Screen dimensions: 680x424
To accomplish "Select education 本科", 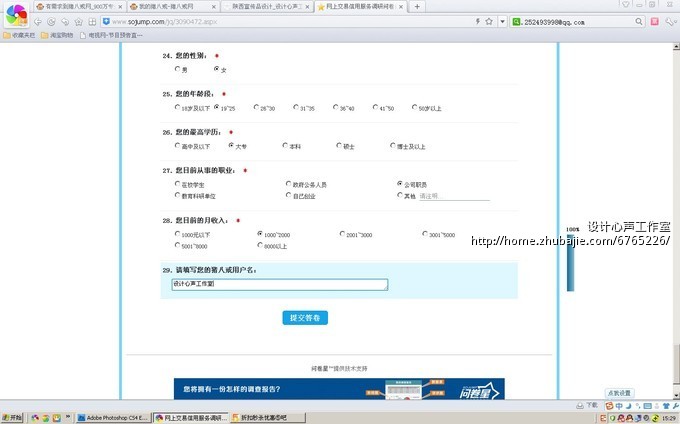I will coord(285,145).
